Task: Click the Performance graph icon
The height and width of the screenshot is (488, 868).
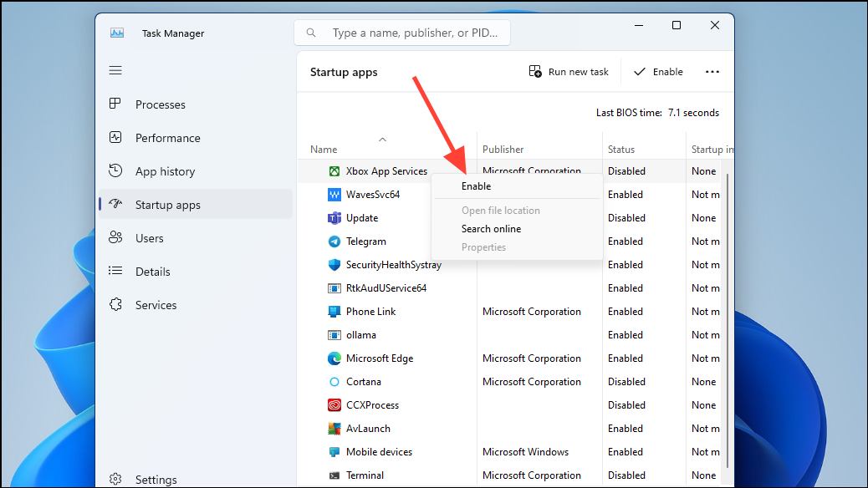Action: tap(115, 137)
